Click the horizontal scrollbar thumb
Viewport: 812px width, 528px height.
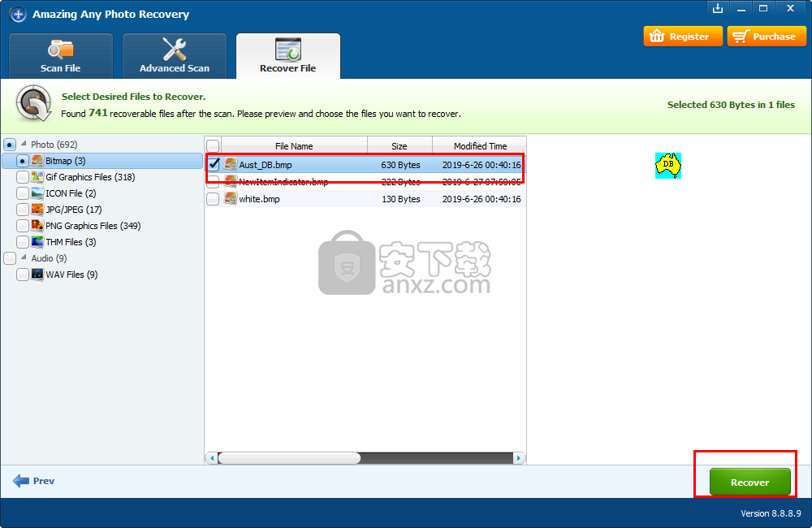(289, 458)
